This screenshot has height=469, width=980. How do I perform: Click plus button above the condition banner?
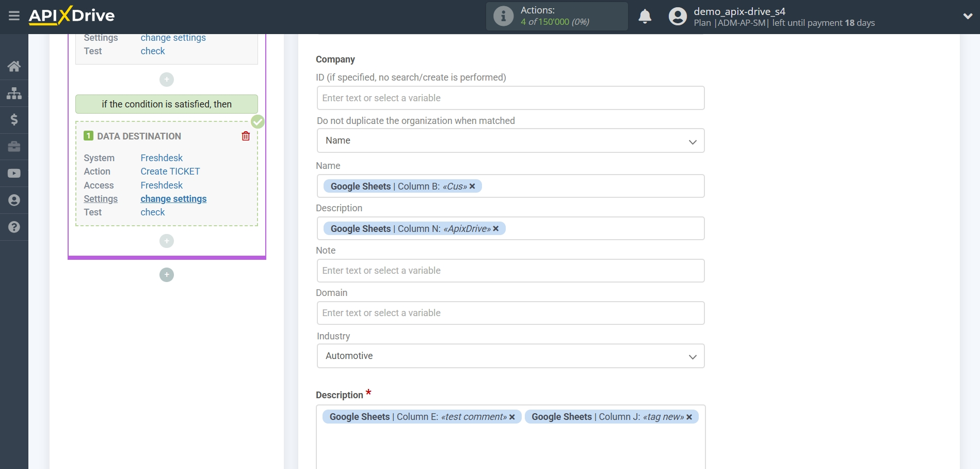[167, 80]
